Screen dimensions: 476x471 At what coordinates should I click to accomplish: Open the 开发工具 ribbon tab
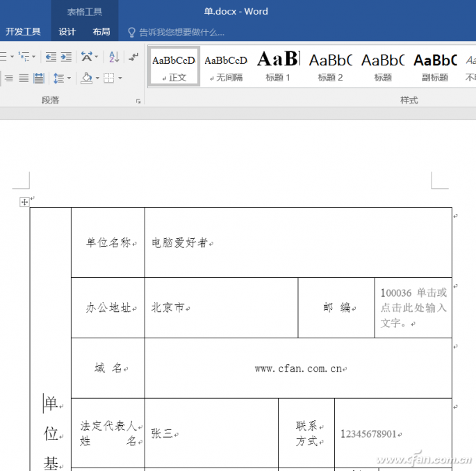(x=23, y=31)
